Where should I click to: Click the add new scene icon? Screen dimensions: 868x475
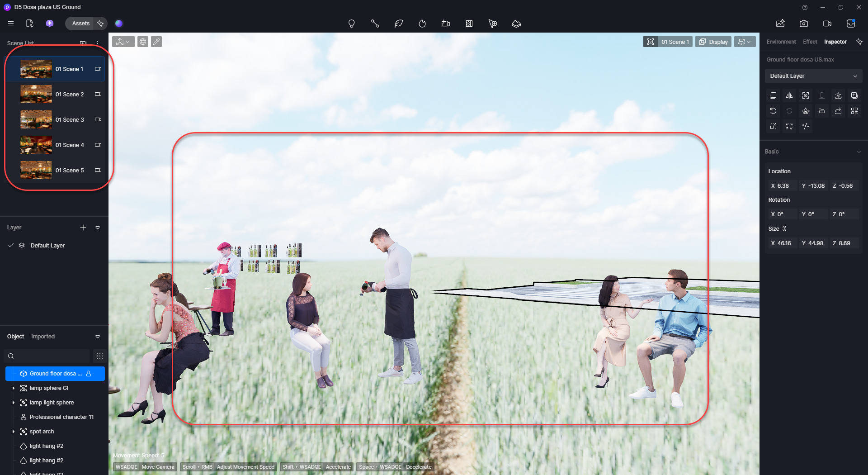83,43
